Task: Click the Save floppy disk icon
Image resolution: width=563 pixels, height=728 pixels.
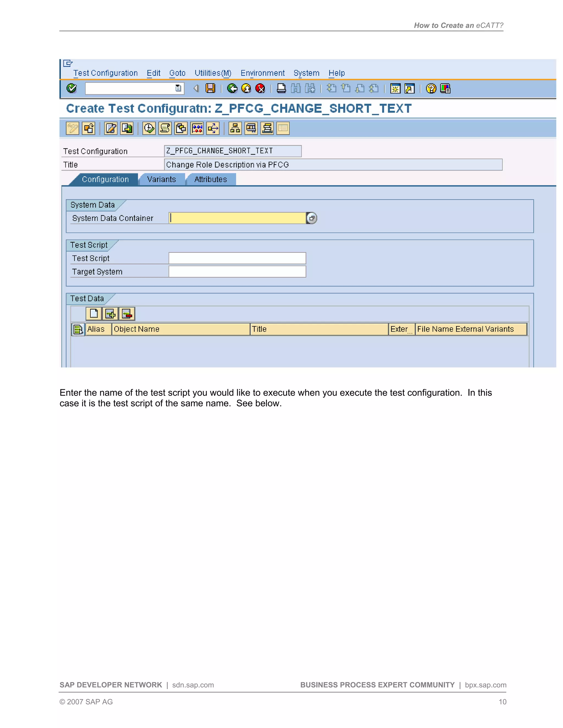Action: 211,88
